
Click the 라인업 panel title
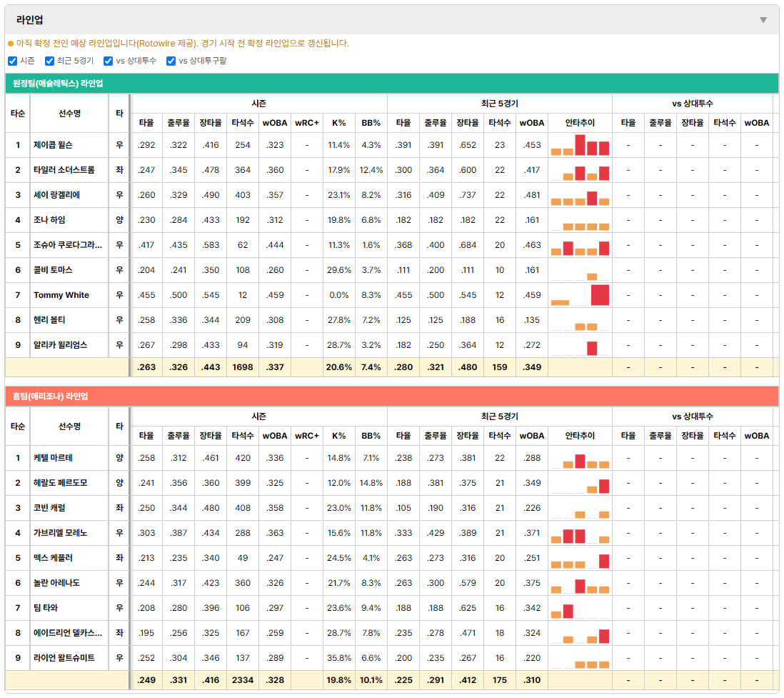tap(29, 20)
